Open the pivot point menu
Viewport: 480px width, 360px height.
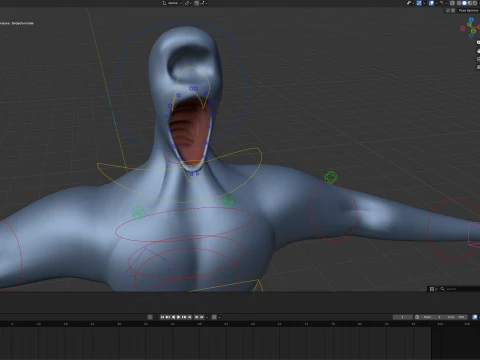189,3
